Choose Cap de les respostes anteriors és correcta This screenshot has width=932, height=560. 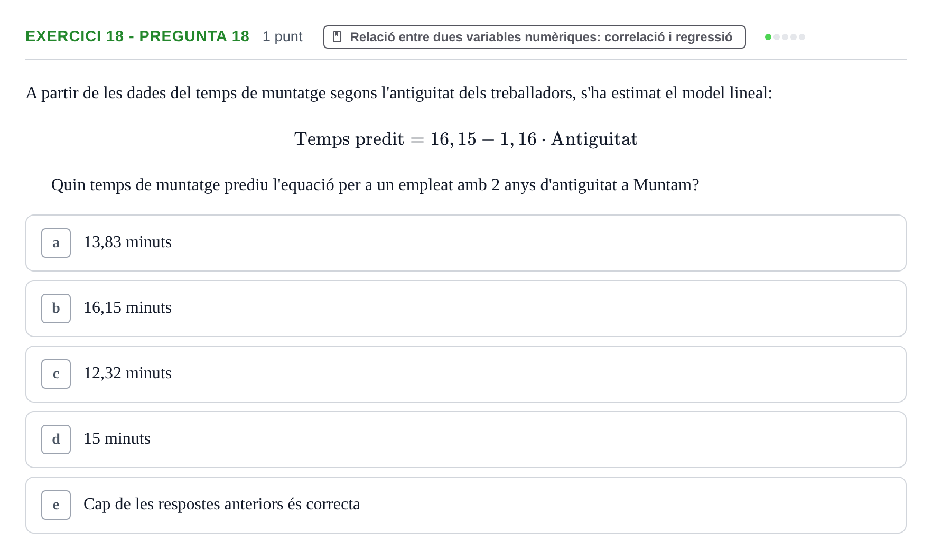466,505
